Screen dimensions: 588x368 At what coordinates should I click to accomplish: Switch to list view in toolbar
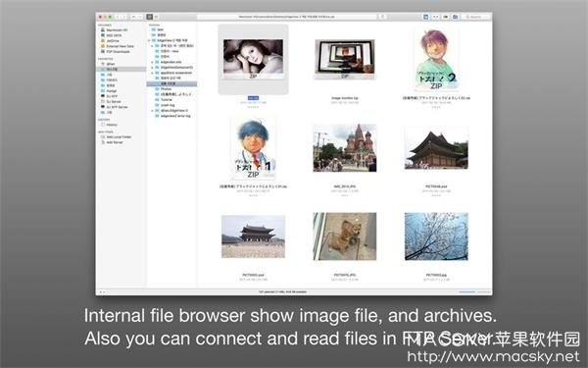pos(156,17)
